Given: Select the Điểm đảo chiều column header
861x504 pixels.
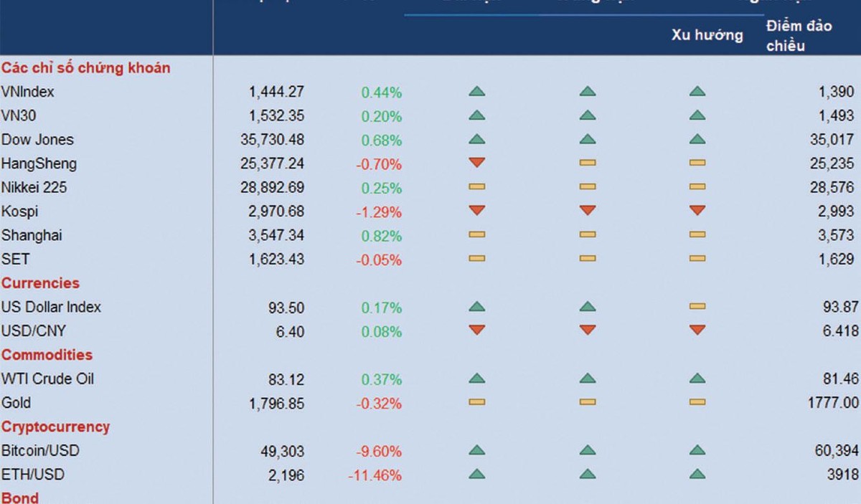Looking at the screenshot, I should click(x=799, y=36).
